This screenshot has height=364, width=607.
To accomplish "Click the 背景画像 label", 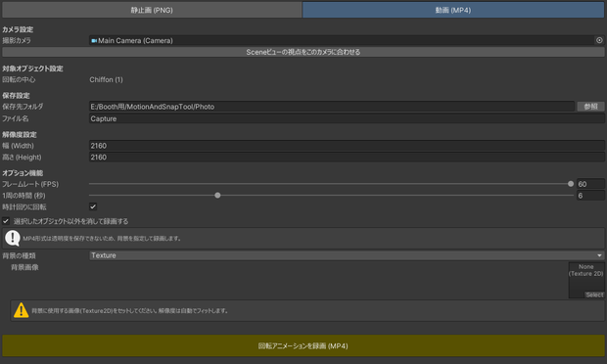I will (x=24, y=267).
